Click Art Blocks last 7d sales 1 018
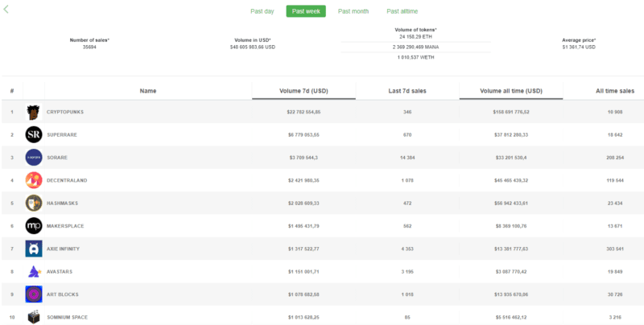This screenshot has width=644, height=325. click(407, 294)
